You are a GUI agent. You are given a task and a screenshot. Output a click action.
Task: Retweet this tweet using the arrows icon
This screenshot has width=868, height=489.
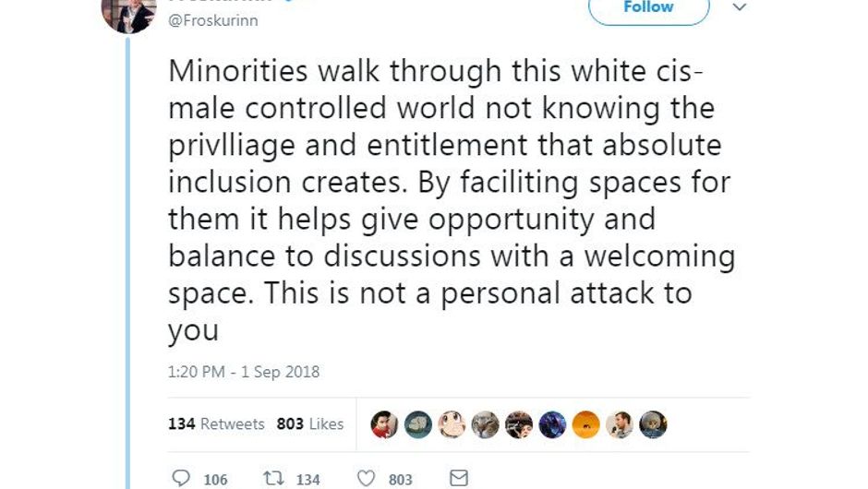(274, 478)
